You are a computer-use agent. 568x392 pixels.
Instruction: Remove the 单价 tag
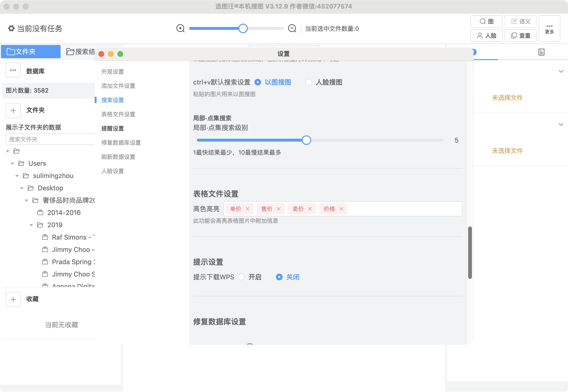coord(248,209)
